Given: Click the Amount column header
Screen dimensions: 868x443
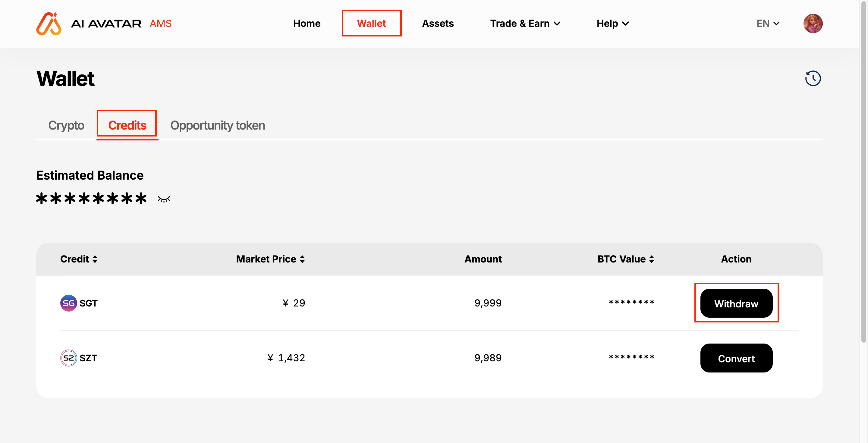Looking at the screenshot, I should (483, 259).
